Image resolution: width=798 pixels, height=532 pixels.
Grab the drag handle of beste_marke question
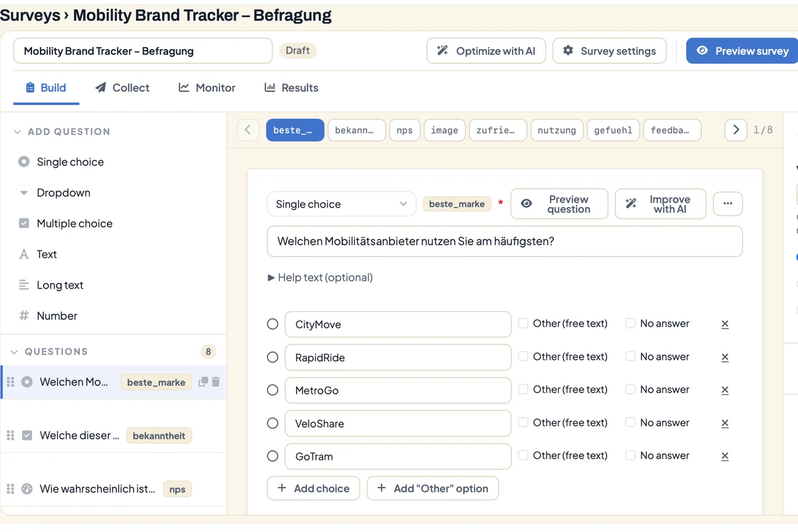coord(10,382)
